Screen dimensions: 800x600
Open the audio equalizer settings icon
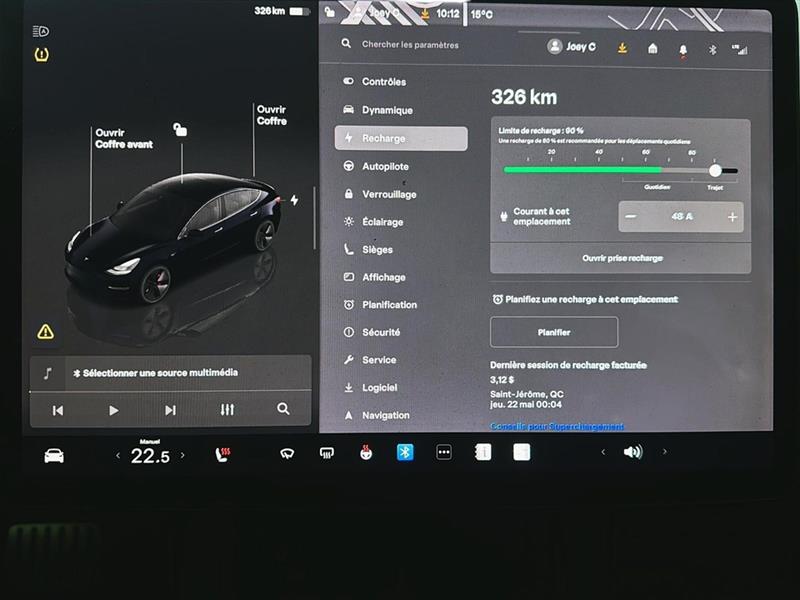click(227, 409)
